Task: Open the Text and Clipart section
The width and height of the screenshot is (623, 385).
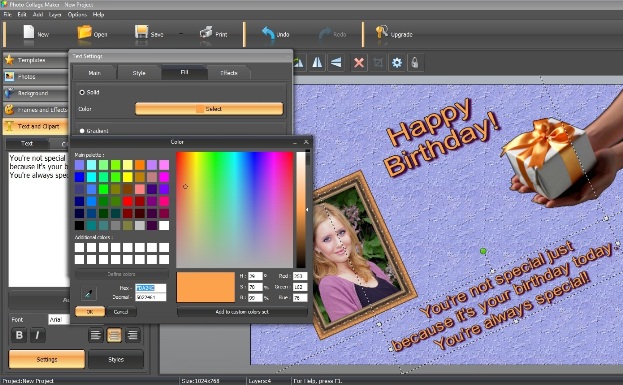Action: pyautogui.click(x=35, y=126)
